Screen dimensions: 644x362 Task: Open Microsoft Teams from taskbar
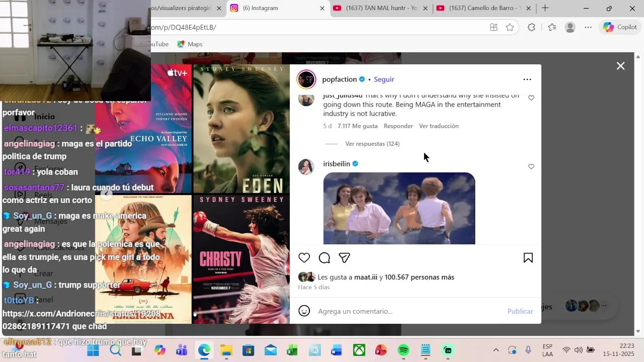pyautogui.click(x=182, y=350)
